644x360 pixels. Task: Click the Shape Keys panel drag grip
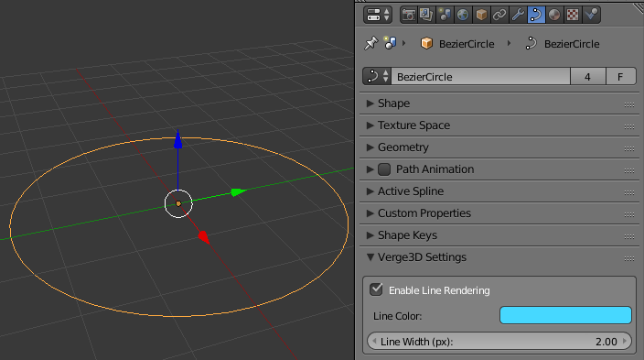tap(629, 237)
